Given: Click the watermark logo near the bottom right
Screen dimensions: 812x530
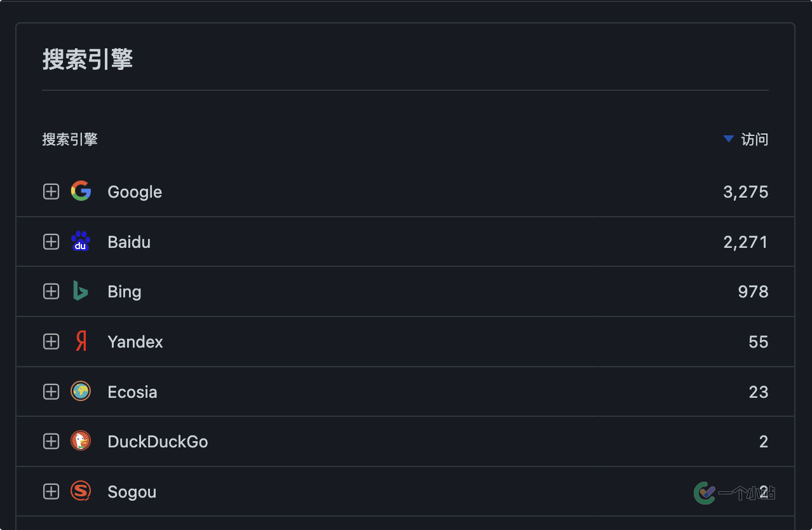Looking at the screenshot, I should [x=705, y=493].
